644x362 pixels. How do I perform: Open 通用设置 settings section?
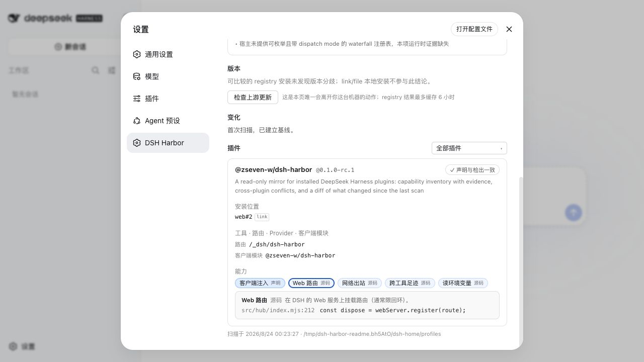168,54
